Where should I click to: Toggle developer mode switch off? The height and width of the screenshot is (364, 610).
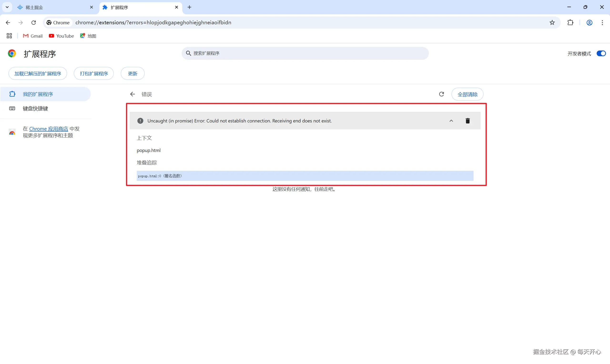(601, 53)
